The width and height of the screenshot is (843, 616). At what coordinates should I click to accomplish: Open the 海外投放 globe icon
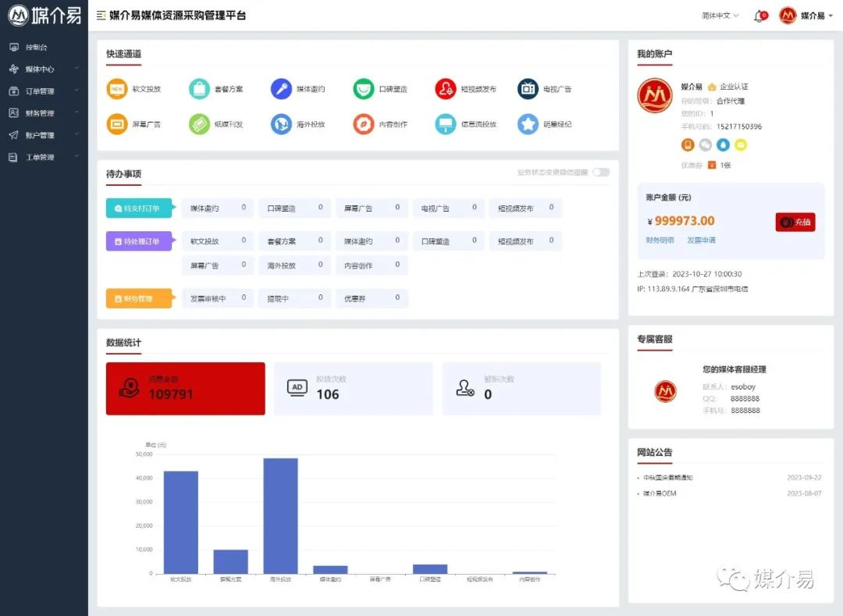click(x=281, y=124)
